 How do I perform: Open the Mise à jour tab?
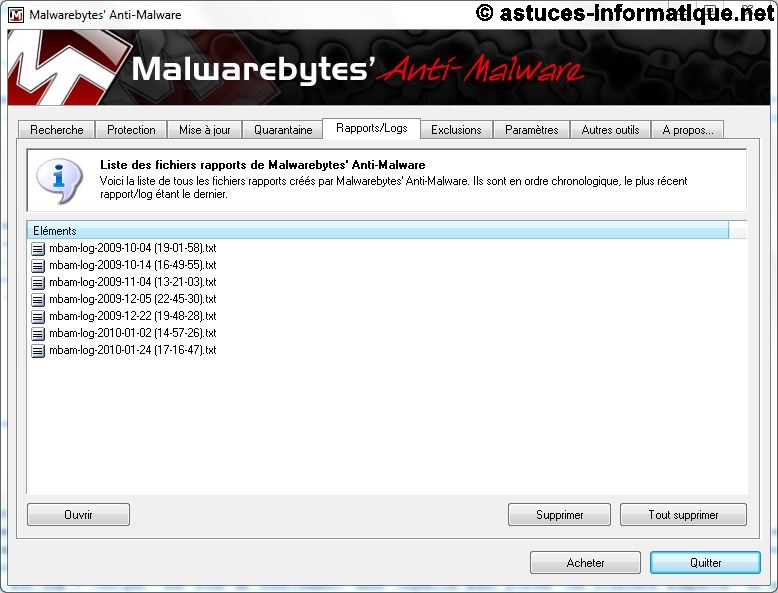coord(204,130)
